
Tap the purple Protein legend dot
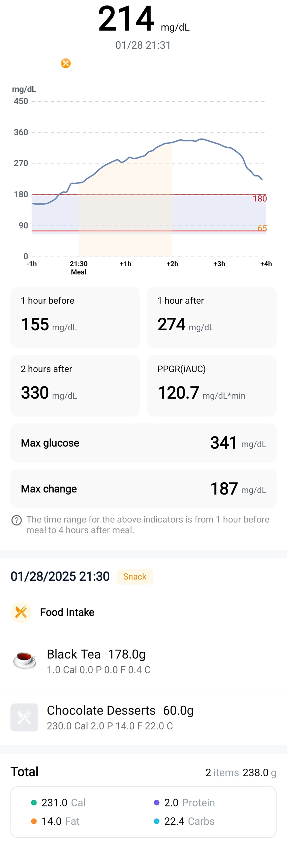point(157,802)
